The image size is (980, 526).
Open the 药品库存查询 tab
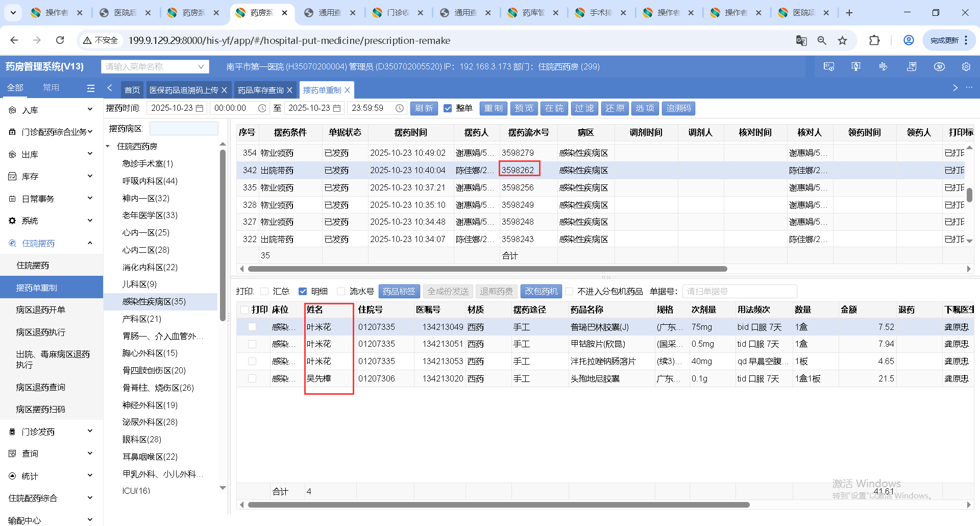[x=260, y=90]
